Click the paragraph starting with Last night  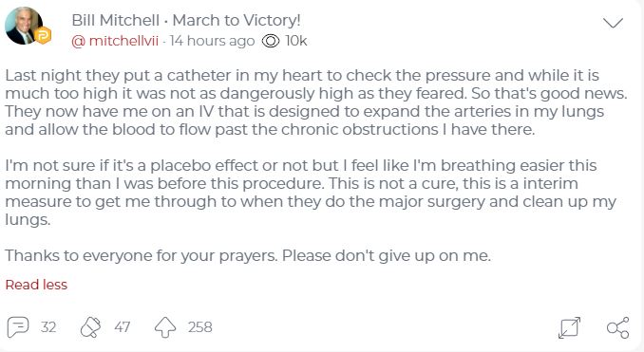point(316,102)
